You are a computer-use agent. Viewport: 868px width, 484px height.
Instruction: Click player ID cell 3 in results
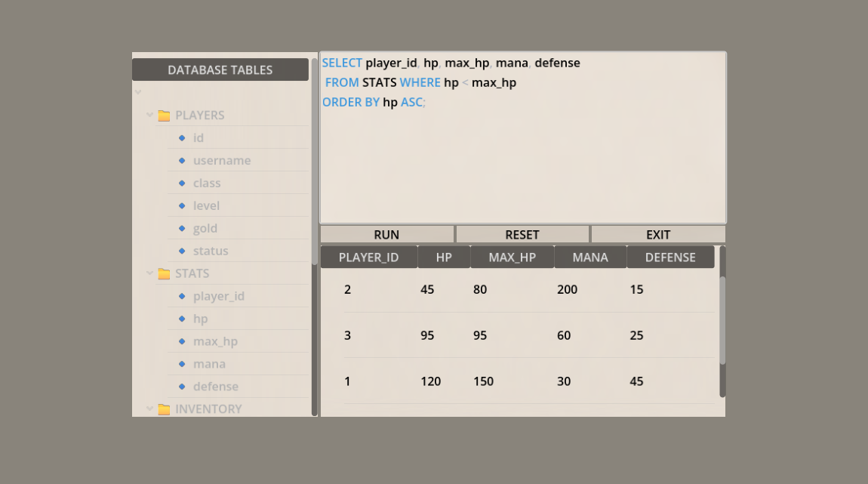click(x=348, y=335)
